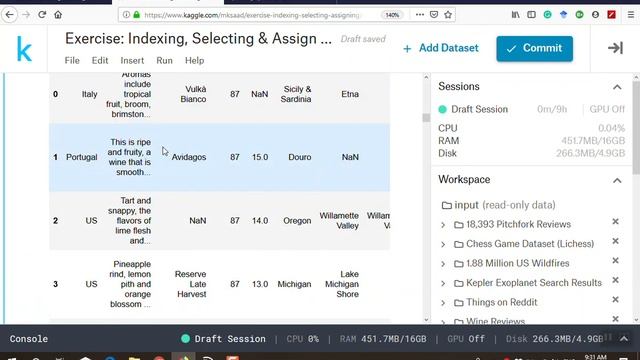640x360 pixels.
Task: Click the Kaggle k logo
Action: tap(24, 49)
